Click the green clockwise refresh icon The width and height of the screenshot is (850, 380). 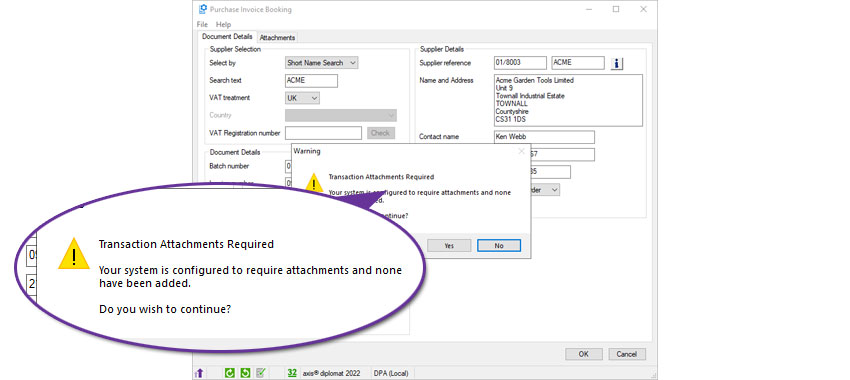coord(230,373)
